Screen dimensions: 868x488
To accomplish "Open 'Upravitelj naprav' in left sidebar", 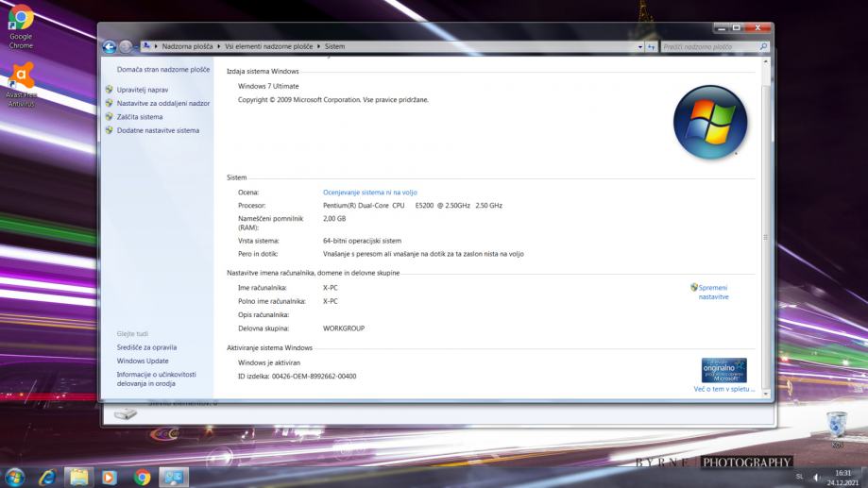I will click(x=142, y=90).
